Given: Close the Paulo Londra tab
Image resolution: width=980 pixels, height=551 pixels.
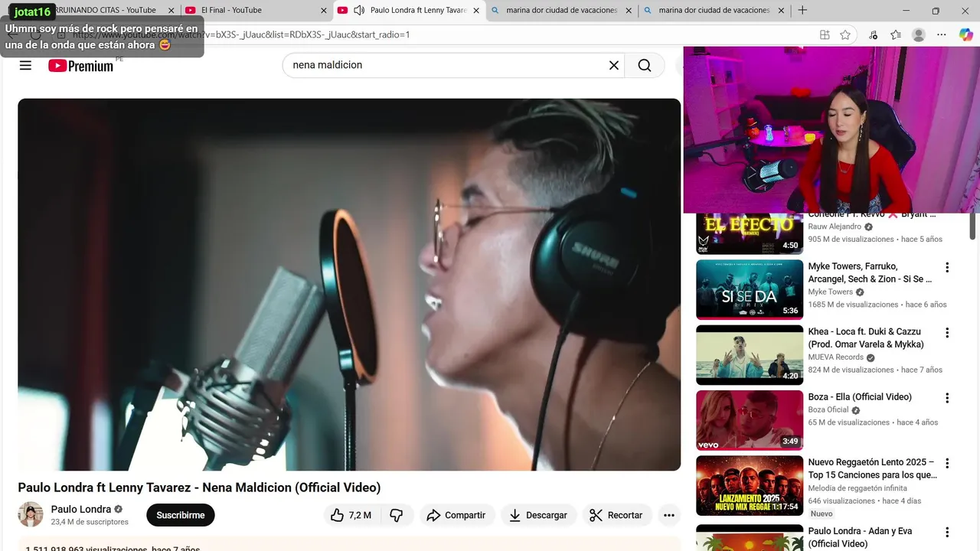Looking at the screenshot, I should [x=476, y=11].
